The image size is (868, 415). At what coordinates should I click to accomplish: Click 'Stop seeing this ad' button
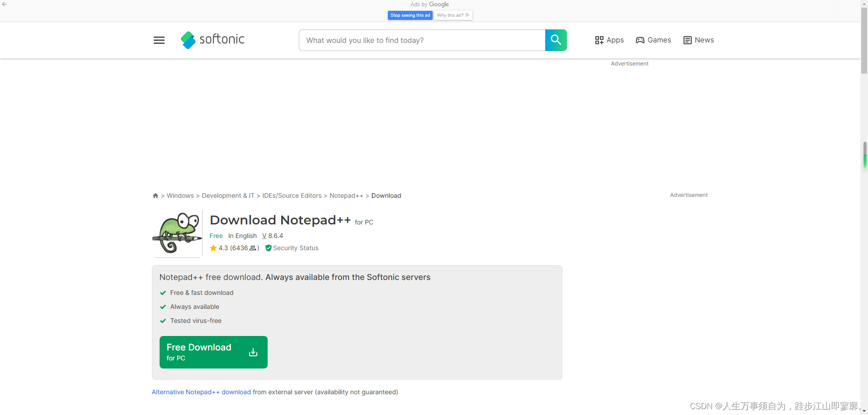[x=410, y=15]
